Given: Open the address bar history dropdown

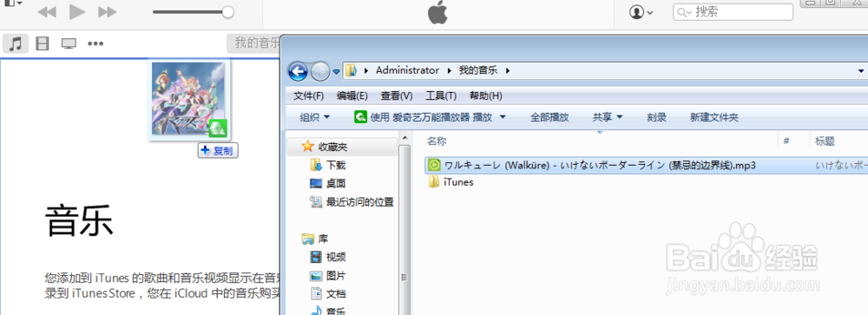Looking at the screenshot, I should tap(861, 71).
